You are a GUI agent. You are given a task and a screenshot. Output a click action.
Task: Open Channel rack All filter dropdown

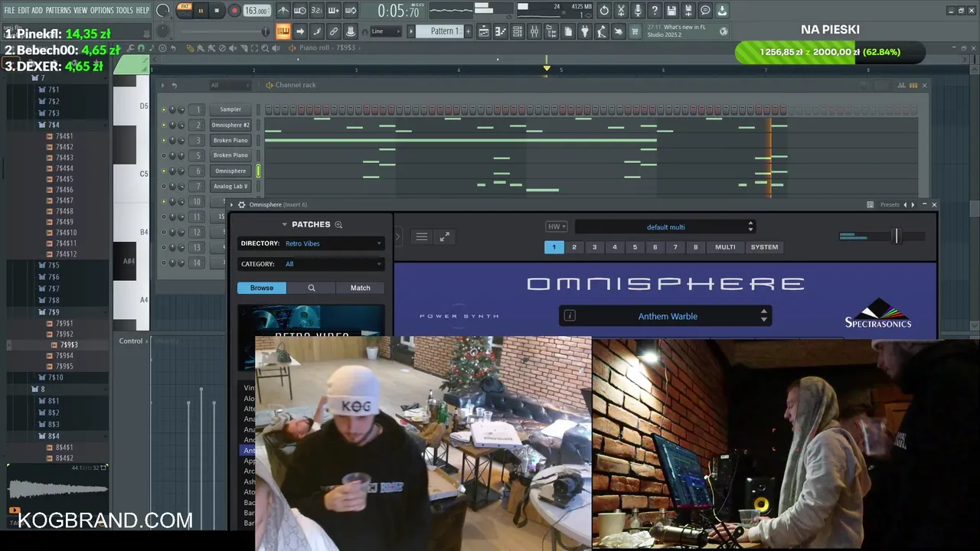pos(229,85)
